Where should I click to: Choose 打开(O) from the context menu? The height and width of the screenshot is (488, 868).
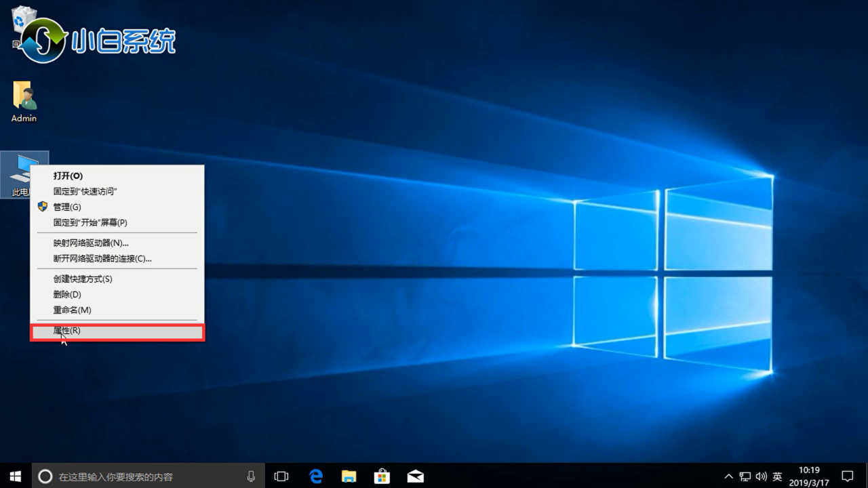coord(117,176)
